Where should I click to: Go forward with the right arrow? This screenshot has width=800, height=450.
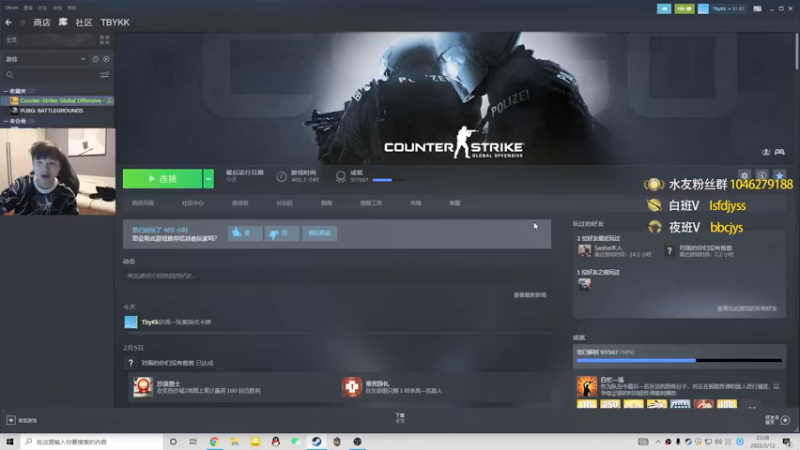(22, 22)
